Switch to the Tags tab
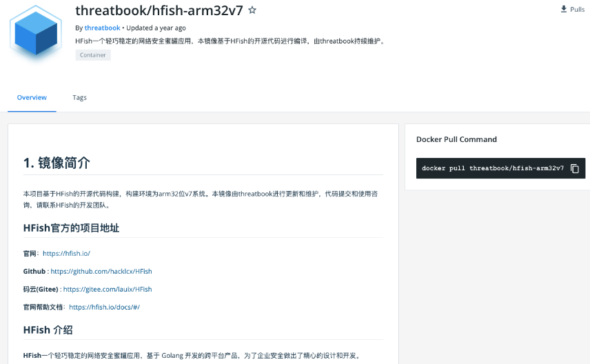This screenshot has height=364, width=590. click(x=79, y=97)
